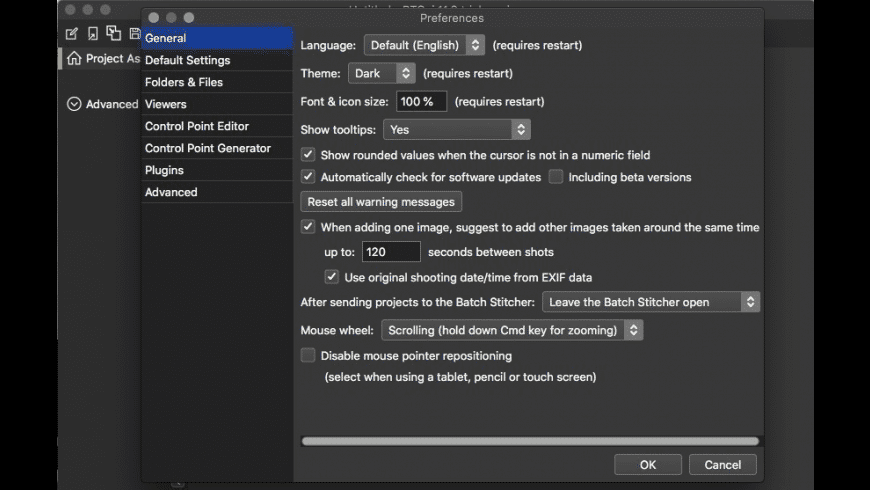Viewport: 870px width, 490px height.
Task: Click the Preferences title text
Action: pos(452,18)
